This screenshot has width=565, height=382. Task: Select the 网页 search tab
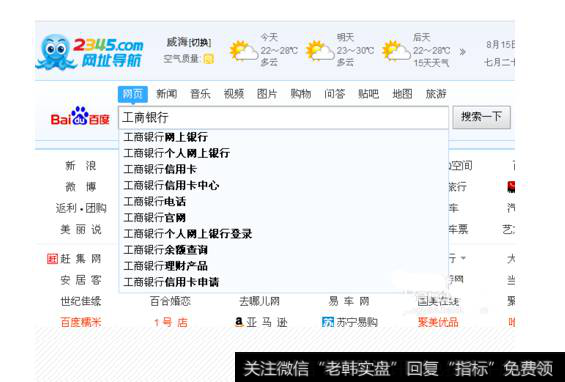tap(133, 94)
